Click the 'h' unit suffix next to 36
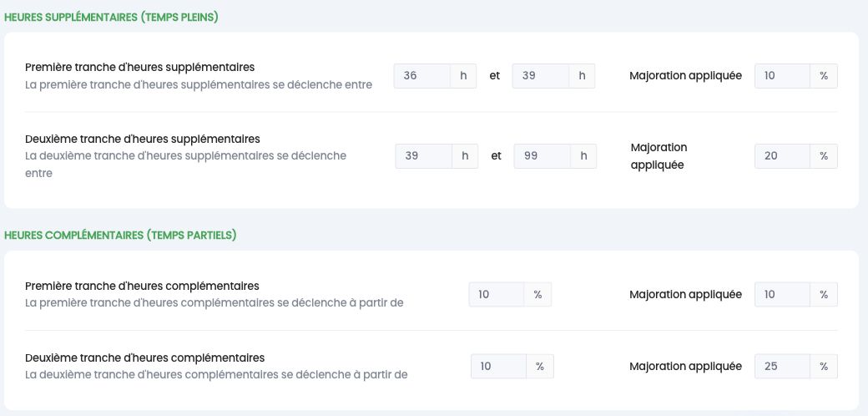Screen dimensions: 868x416 (463, 76)
